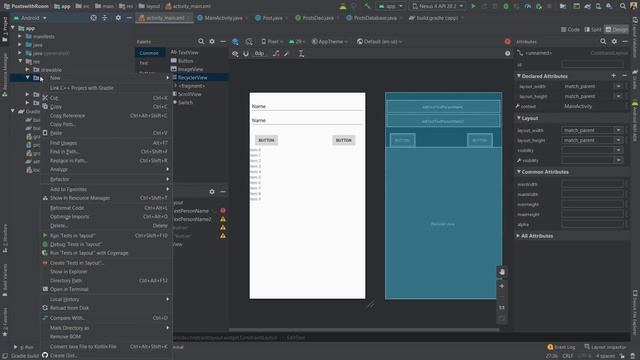Open Attributes panel settings gear

(614, 41)
